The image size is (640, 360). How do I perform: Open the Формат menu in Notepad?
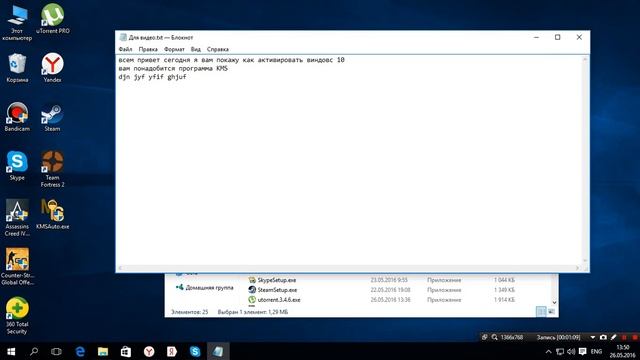tap(174, 49)
